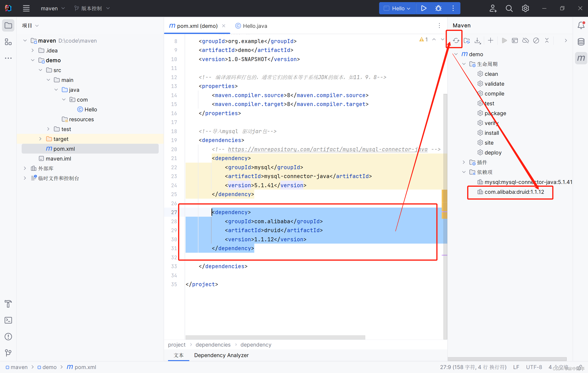Click LF line separator status
Screen dimensions: 588x373
(516, 367)
